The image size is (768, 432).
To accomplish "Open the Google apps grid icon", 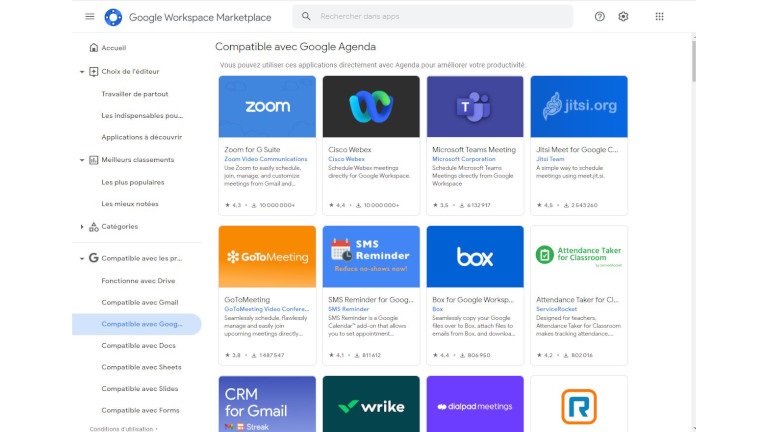I will [659, 17].
